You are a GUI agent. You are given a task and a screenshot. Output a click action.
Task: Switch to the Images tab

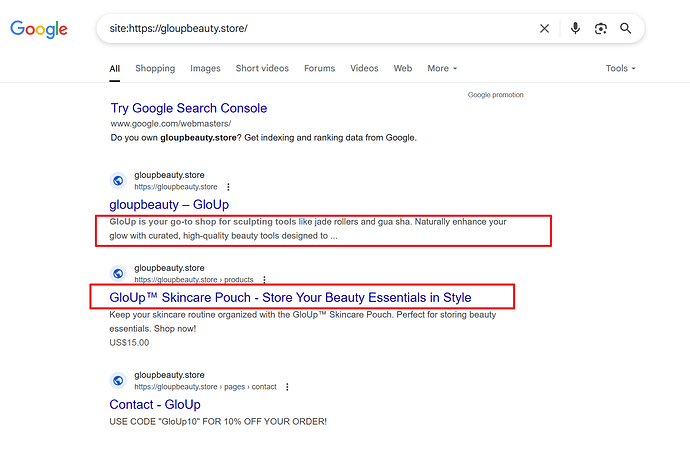(x=205, y=68)
